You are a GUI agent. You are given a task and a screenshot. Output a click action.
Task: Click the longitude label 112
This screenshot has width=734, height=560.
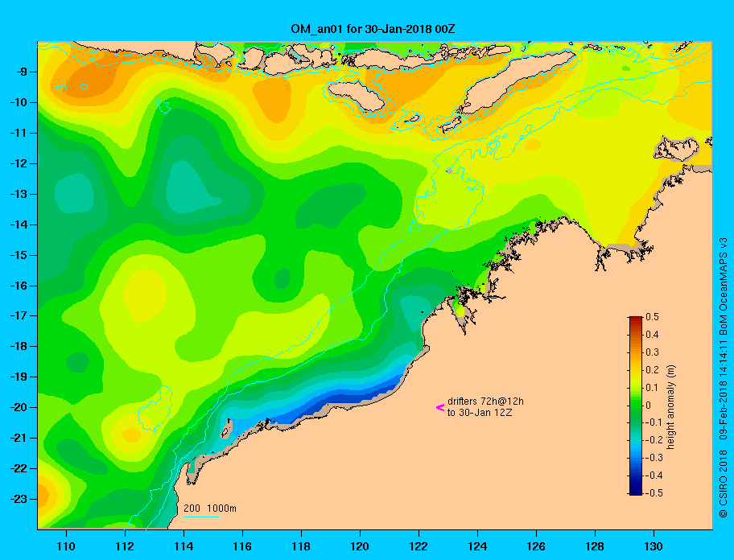(x=125, y=546)
